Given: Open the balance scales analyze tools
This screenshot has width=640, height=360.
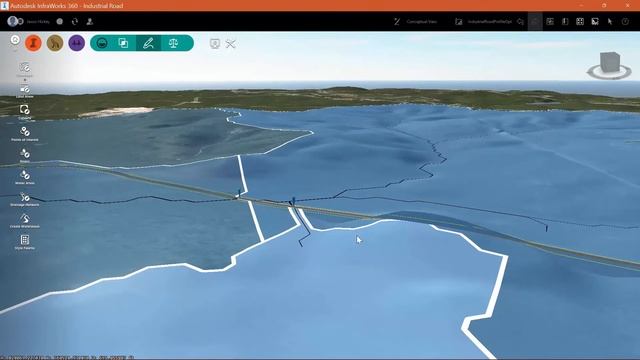Looking at the screenshot, I should coord(173,43).
